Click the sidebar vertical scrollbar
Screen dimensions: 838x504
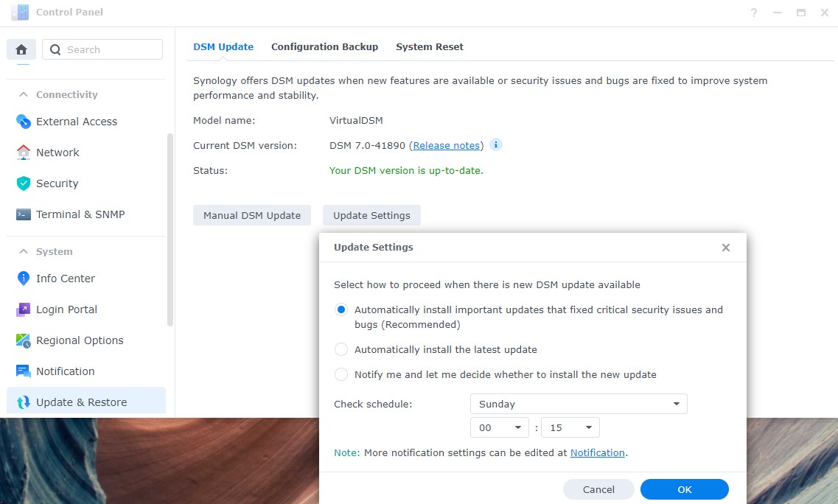point(170,230)
